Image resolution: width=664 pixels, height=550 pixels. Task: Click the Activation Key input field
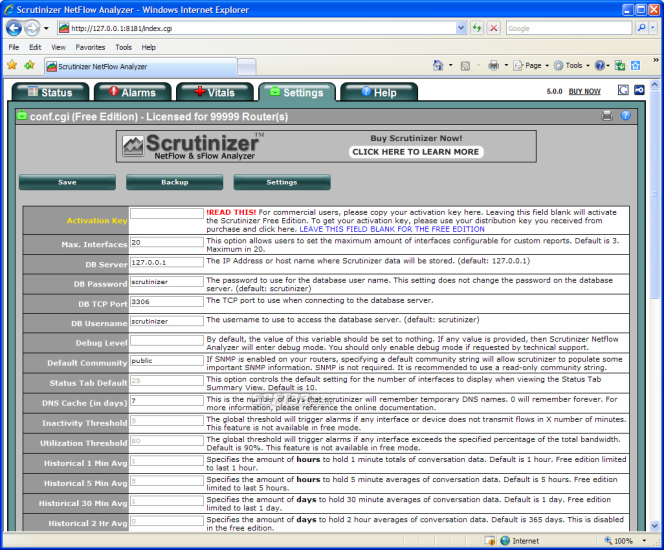pyautogui.click(x=167, y=213)
